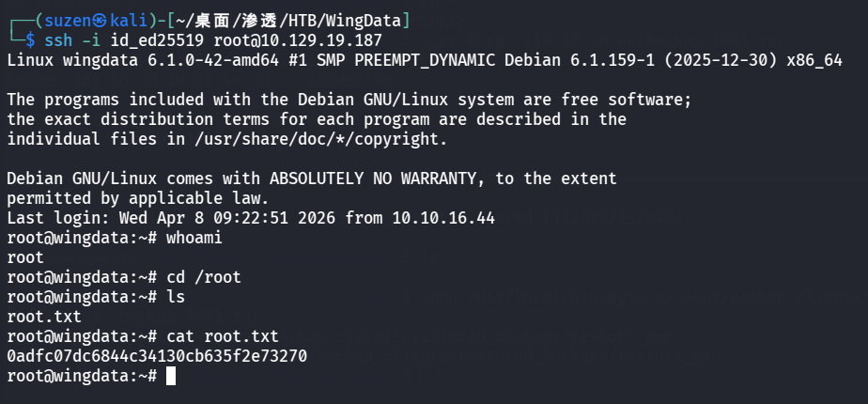Click the terminal cursor block at last prompt
Screen dimensions: 868x404
point(170,376)
